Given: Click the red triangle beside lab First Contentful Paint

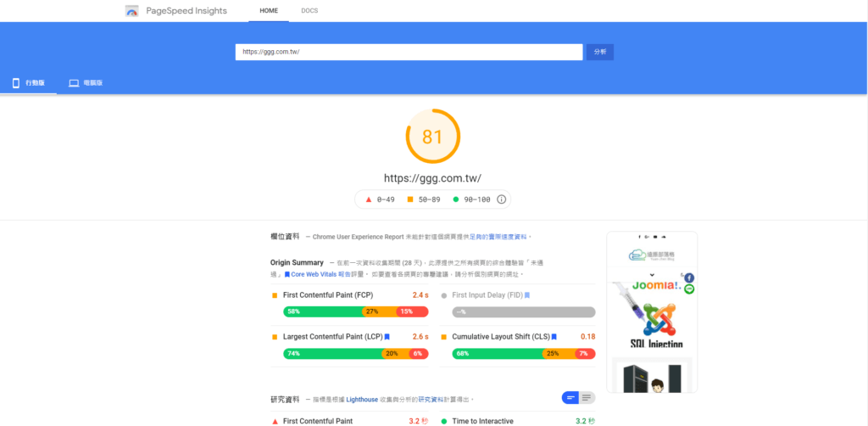Looking at the screenshot, I should click(275, 421).
